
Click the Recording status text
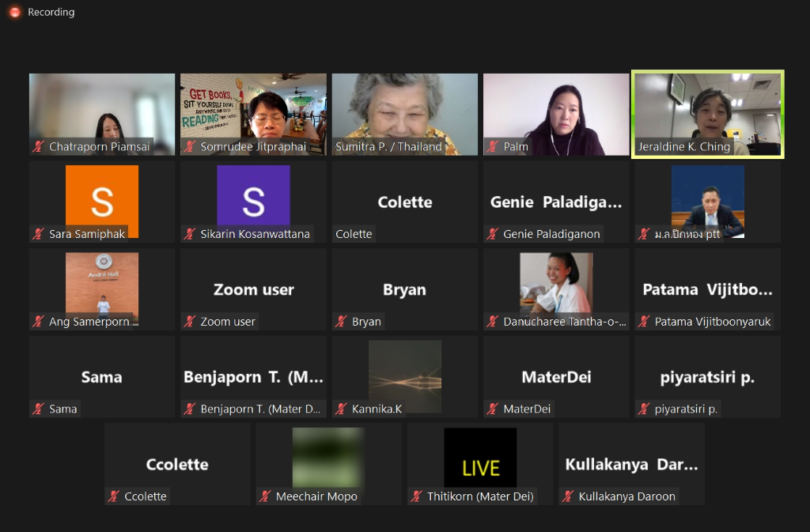pyautogui.click(x=51, y=13)
